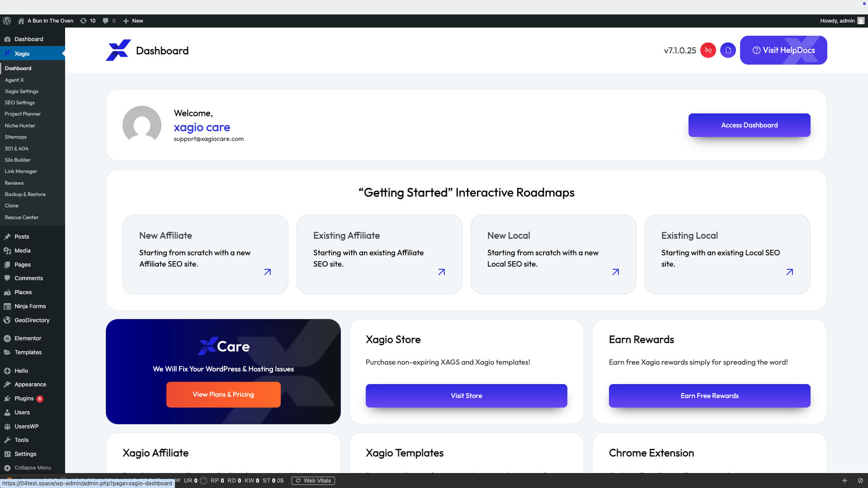Click the Pages icon in sidebar
868x488 pixels.
pos(7,265)
